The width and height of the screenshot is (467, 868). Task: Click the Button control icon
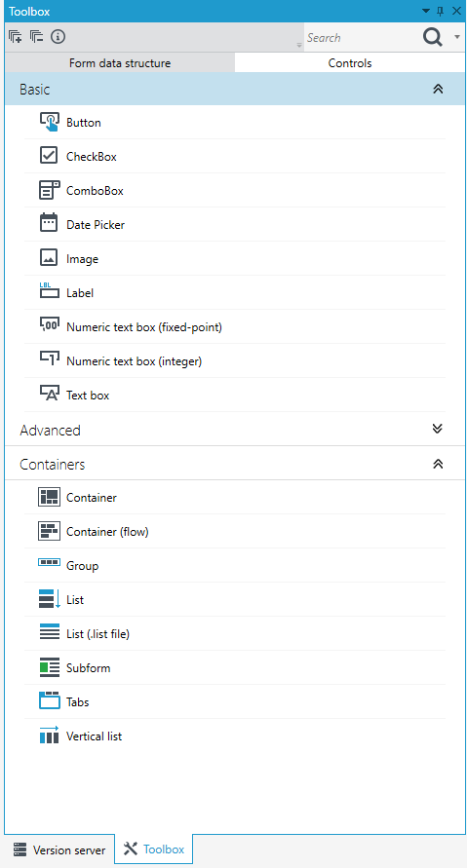point(50,123)
